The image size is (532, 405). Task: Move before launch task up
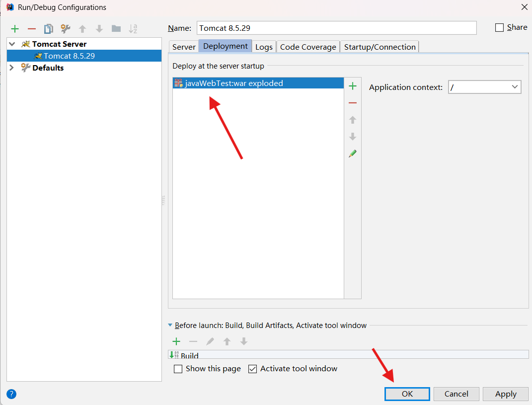coord(227,341)
